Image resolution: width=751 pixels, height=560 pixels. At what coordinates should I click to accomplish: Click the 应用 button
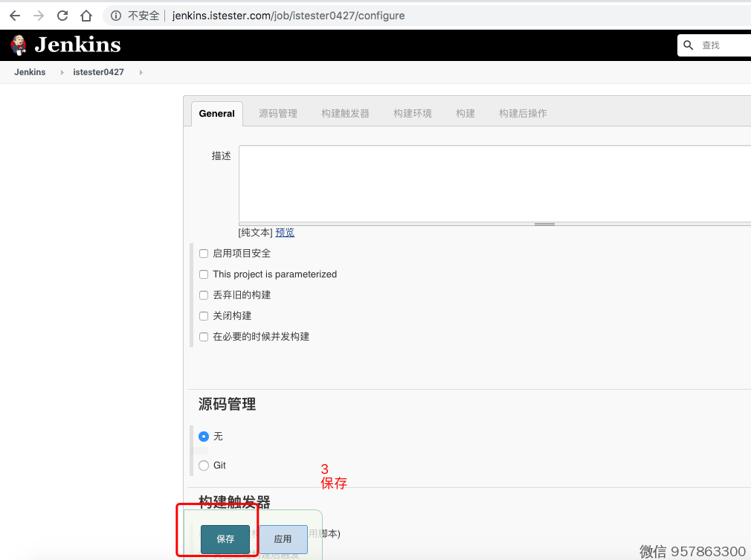click(x=283, y=539)
